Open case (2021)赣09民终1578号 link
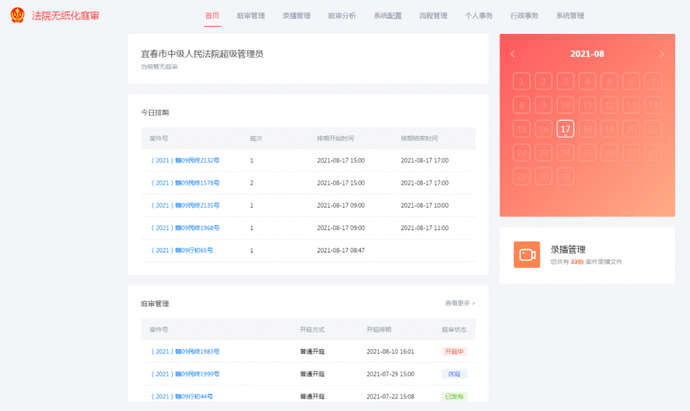 [x=185, y=183]
